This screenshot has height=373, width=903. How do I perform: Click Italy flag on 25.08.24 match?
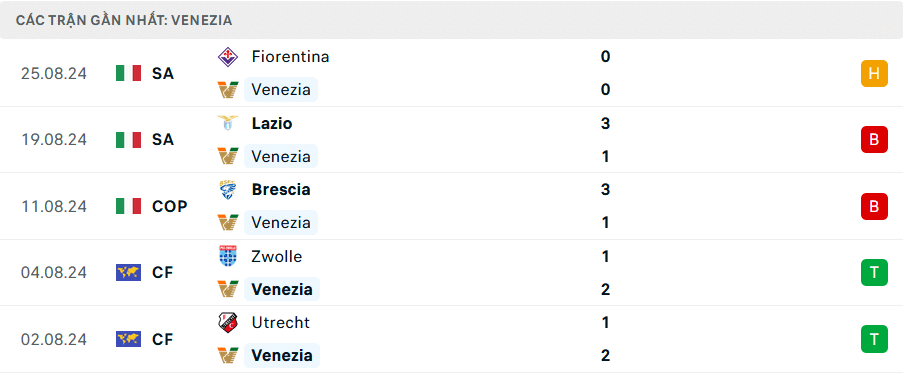[128, 73]
